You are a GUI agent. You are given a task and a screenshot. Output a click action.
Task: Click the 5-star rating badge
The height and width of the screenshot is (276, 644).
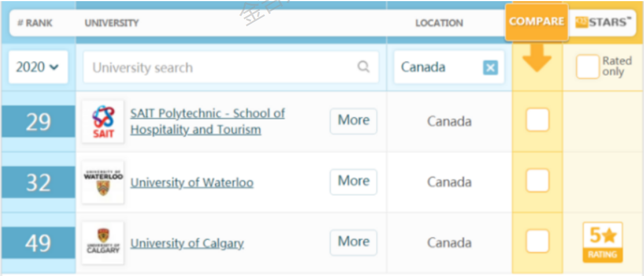[x=602, y=242]
